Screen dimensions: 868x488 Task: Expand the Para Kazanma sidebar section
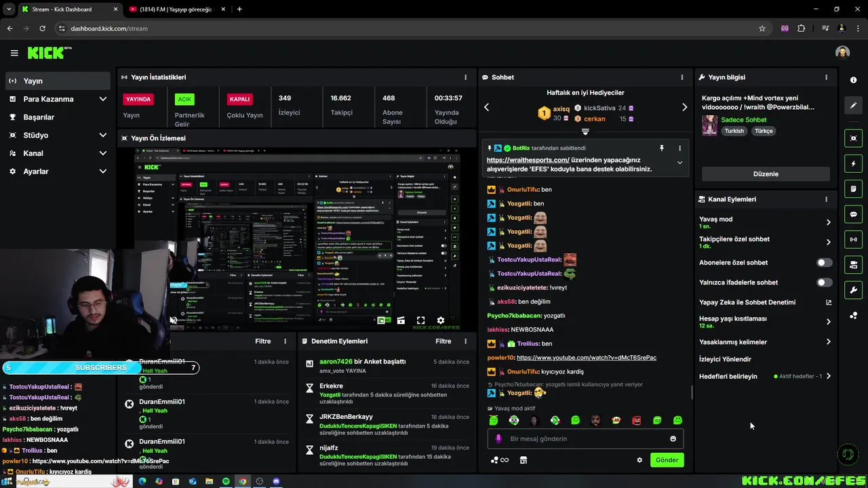pos(102,99)
